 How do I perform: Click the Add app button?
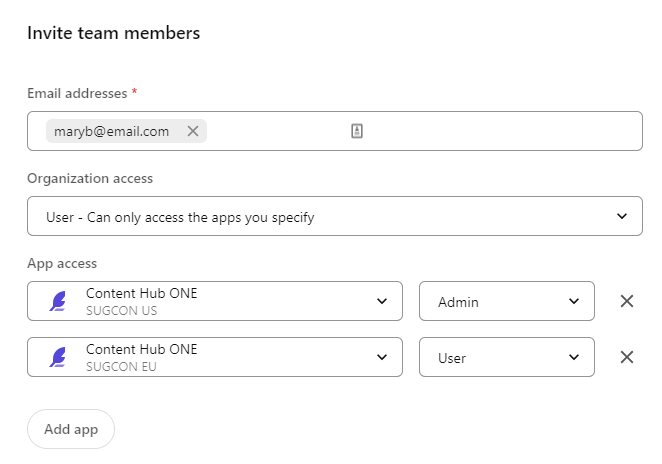(x=71, y=429)
